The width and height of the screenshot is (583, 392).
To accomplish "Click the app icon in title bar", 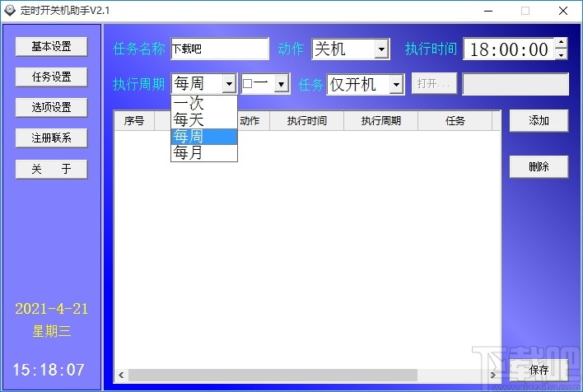I will 10,11.
